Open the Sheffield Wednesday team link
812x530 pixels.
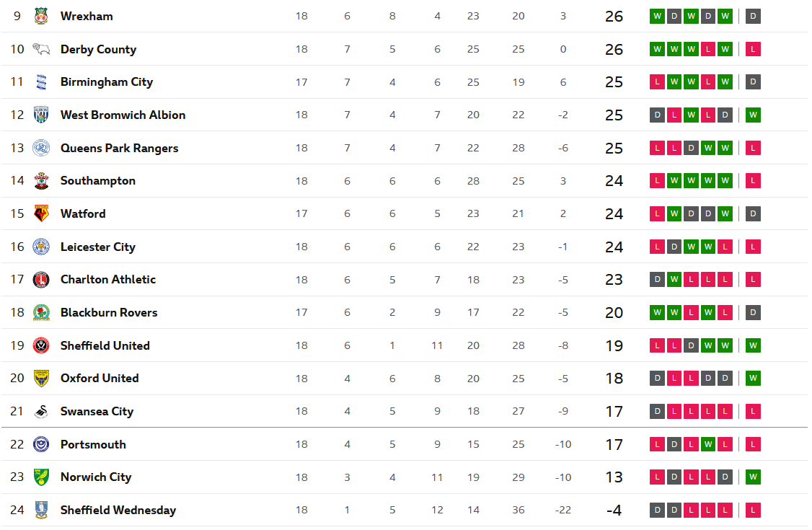[x=118, y=511]
